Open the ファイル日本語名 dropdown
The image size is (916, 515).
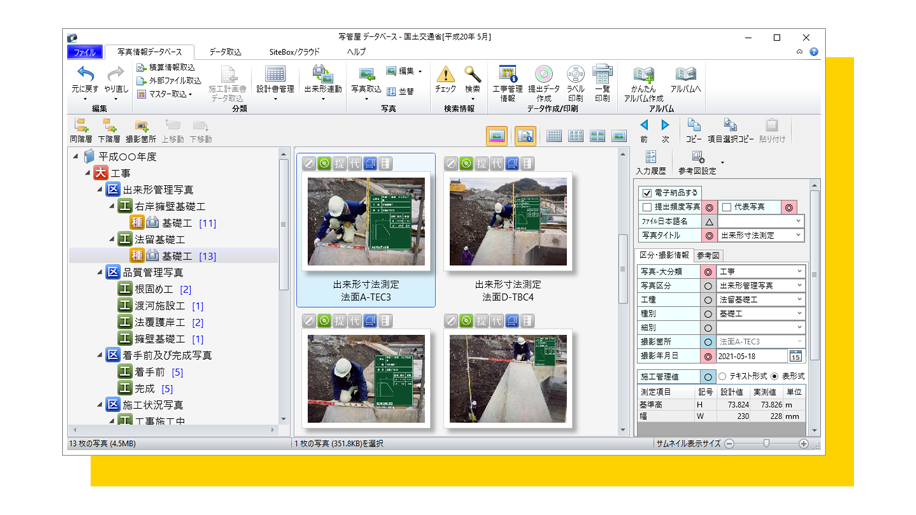pyautogui.click(x=799, y=221)
